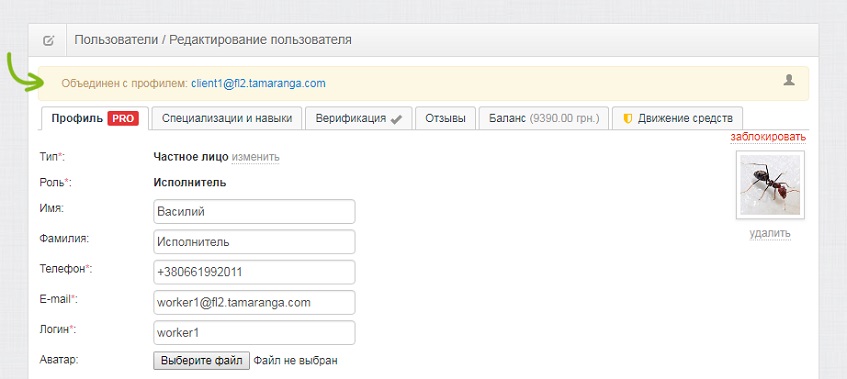The width and height of the screenshot is (847, 379).
Task: Open the Баланс tab
Action: (x=544, y=119)
